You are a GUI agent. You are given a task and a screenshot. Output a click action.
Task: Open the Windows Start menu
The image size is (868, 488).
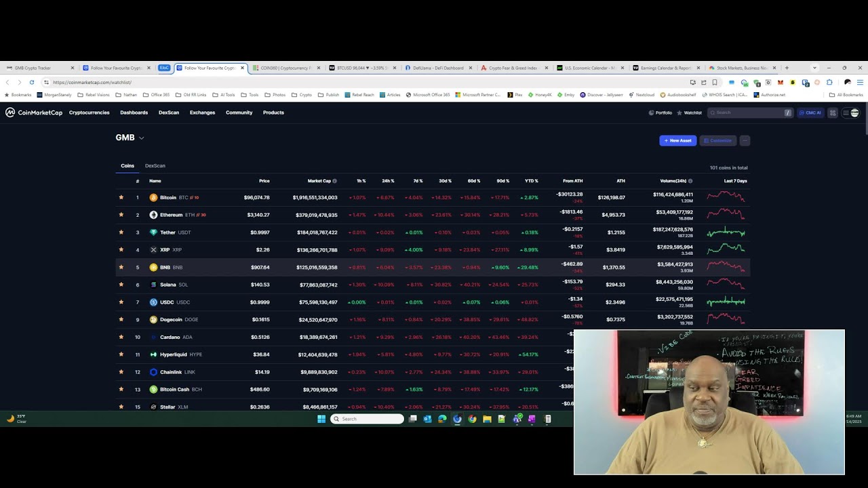pos(321,419)
